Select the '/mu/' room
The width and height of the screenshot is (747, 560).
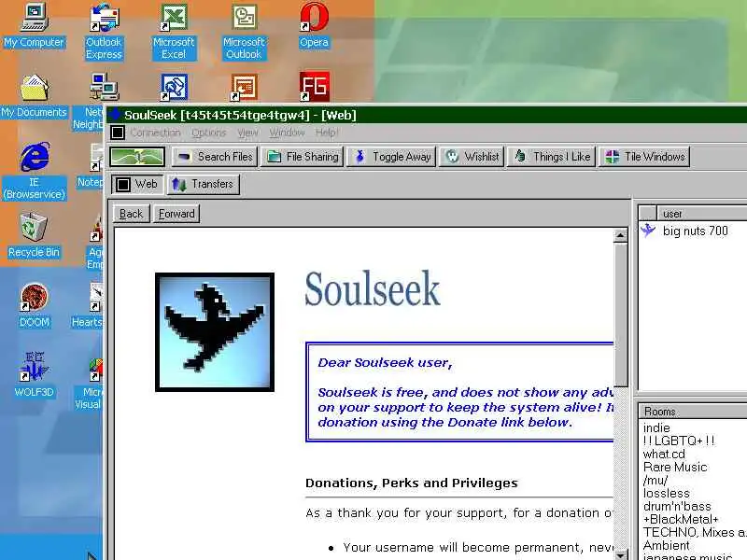(x=655, y=480)
